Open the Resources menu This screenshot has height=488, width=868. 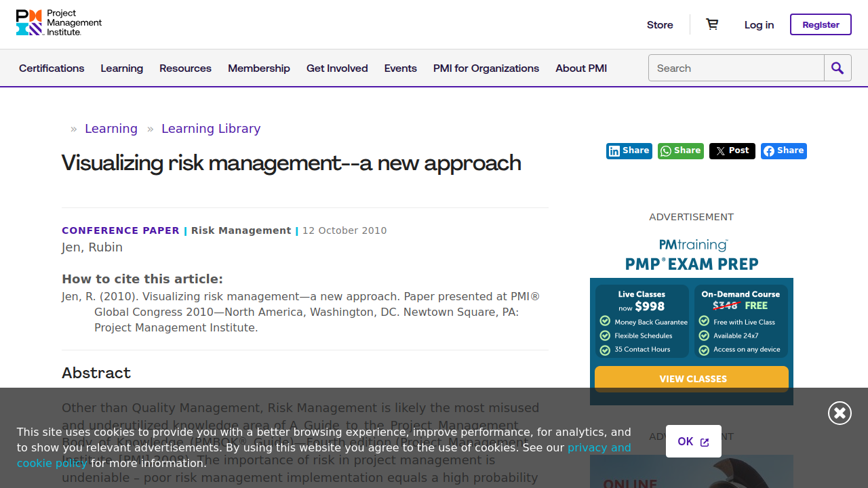[185, 68]
